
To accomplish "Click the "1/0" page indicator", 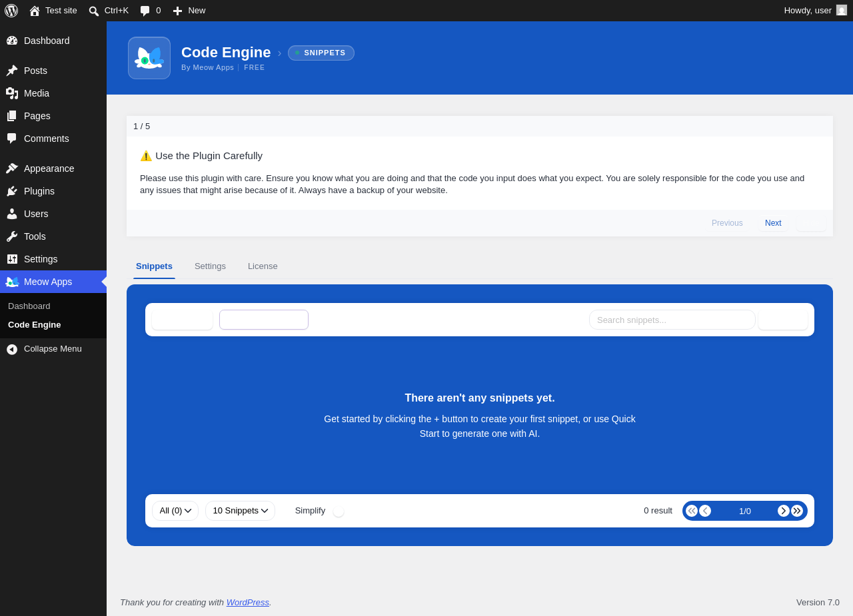I will click(x=745, y=511).
